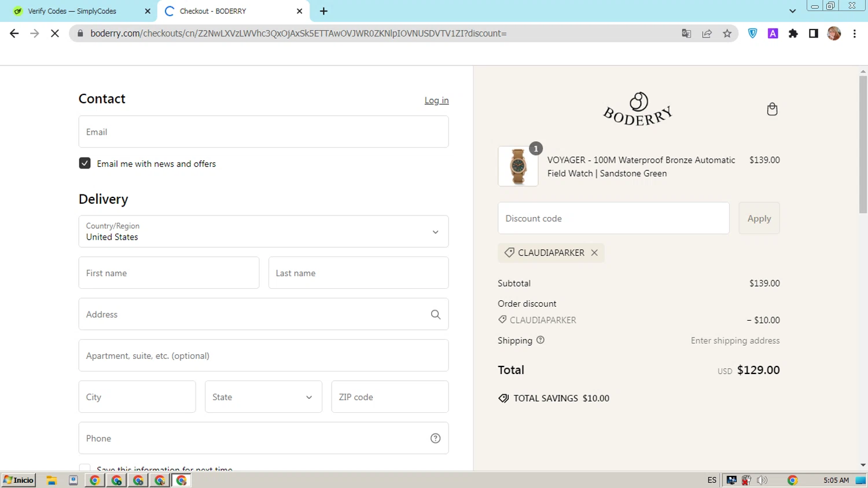Focus the City field
The width and height of the screenshot is (868, 488).
pos(137,397)
